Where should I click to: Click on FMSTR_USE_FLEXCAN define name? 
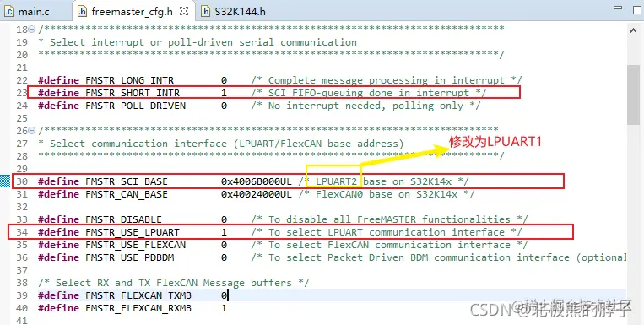tap(136, 245)
